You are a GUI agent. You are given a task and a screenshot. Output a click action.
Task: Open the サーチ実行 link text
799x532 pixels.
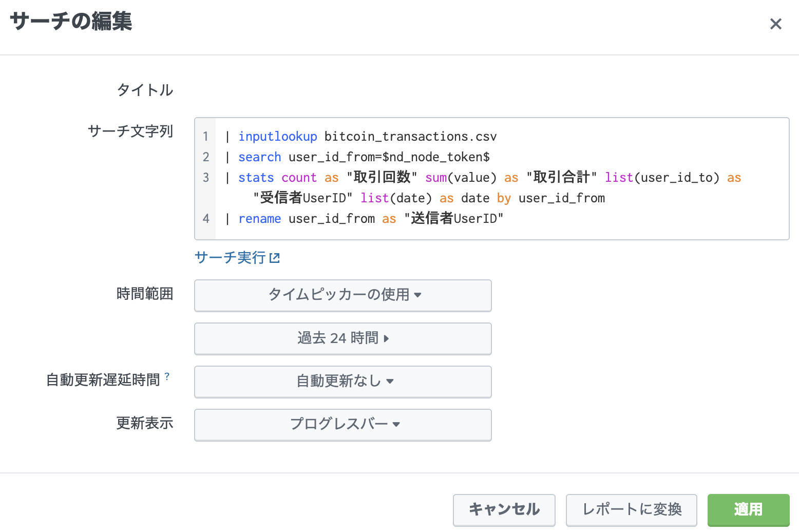pyautogui.click(x=230, y=257)
